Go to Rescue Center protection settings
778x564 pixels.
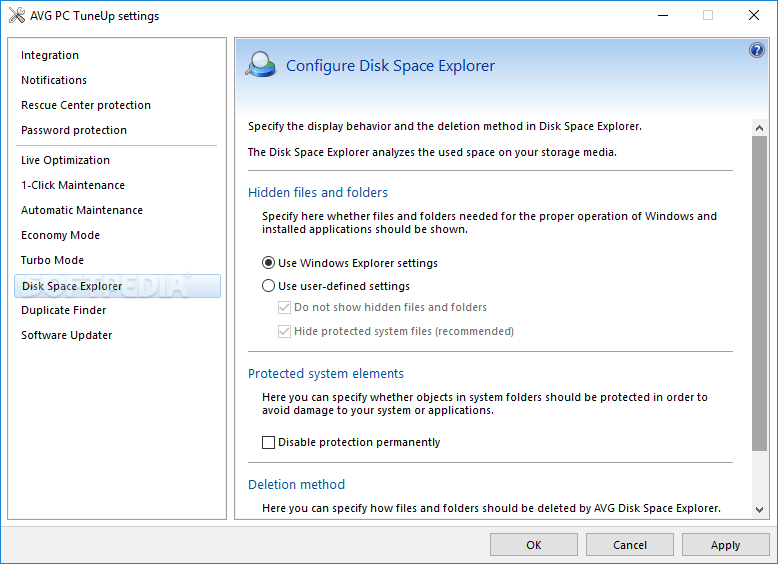click(86, 105)
